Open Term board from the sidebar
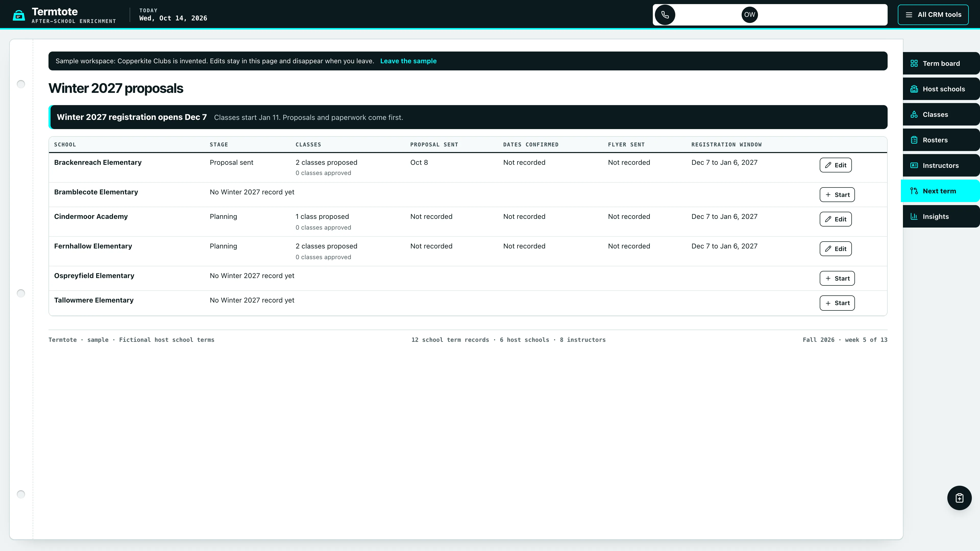980x551 pixels. [x=941, y=64]
